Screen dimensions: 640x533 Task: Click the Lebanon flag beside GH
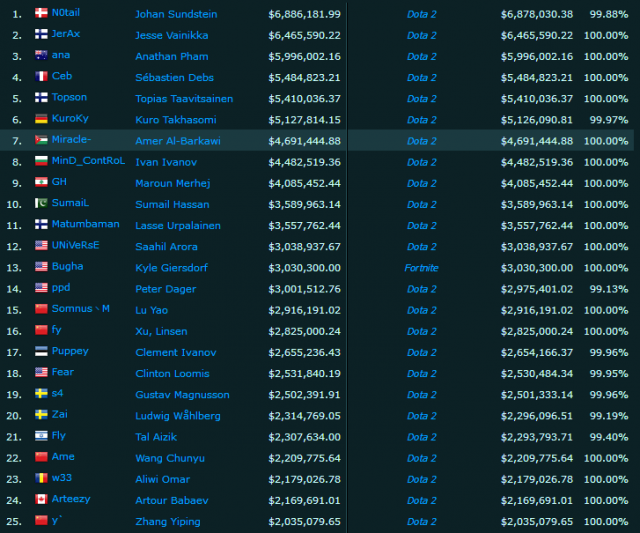[x=41, y=183]
